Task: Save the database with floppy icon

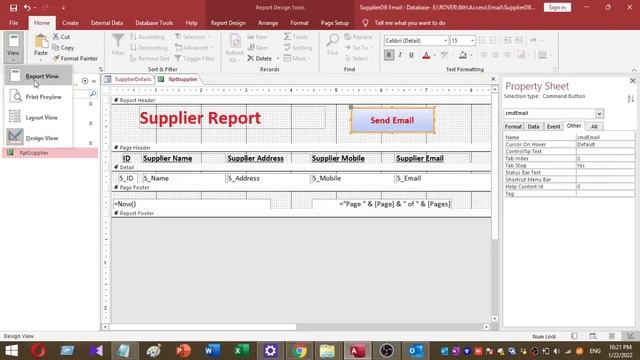Action: point(13,7)
